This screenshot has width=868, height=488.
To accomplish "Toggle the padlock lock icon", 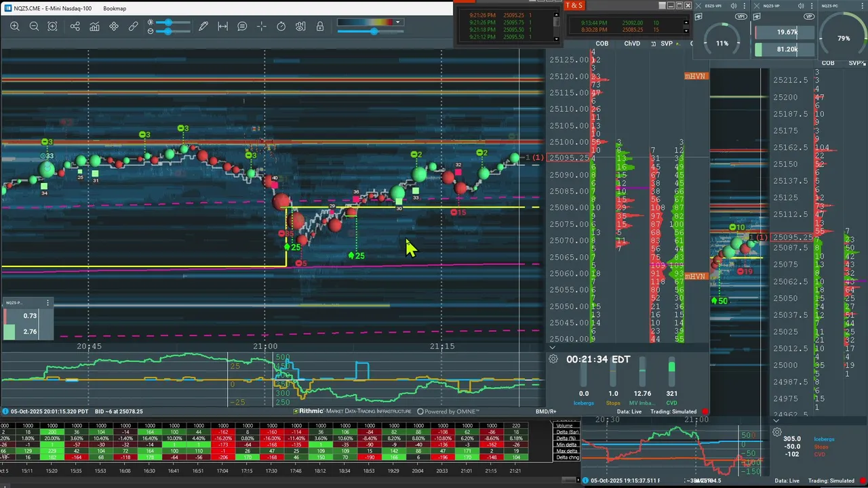I will tap(320, 26).
